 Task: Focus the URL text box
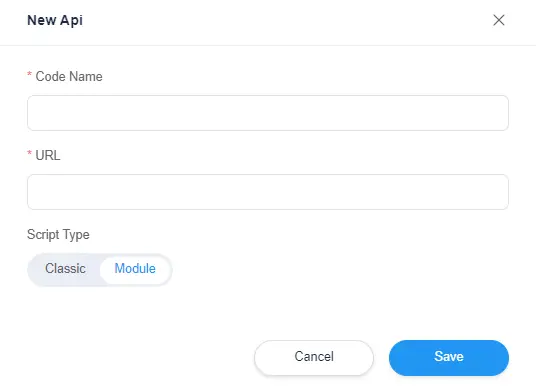pyautogui.click(x=268, y=192)
